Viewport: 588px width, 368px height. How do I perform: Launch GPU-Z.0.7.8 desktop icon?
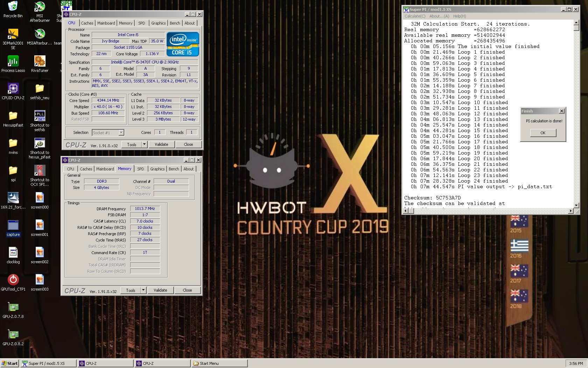coord(13,310)
